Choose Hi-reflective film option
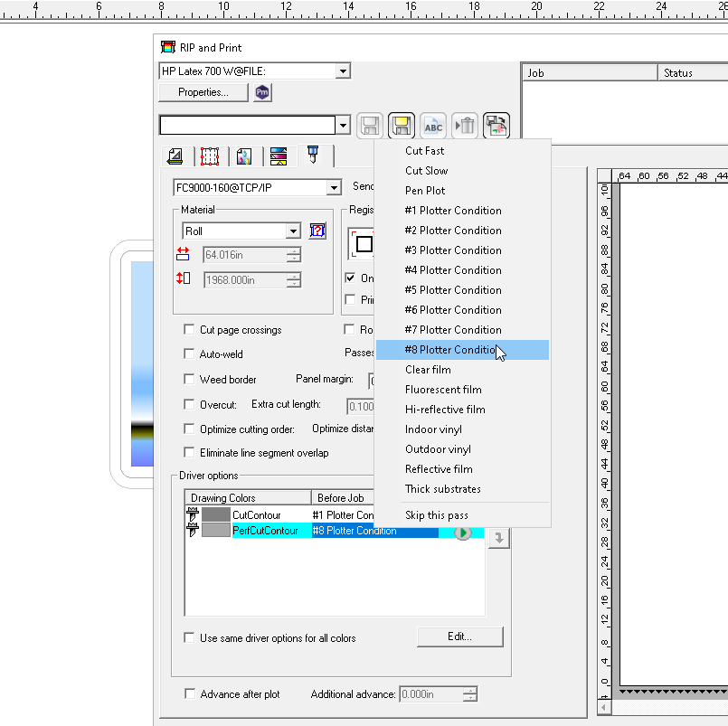This screenshot has height=726, width=728. 462,410
